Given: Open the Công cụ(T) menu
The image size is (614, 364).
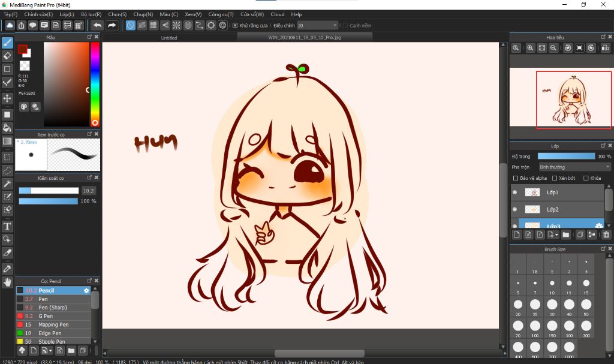Looking at the screenshot, I should (x=221, y=14).
